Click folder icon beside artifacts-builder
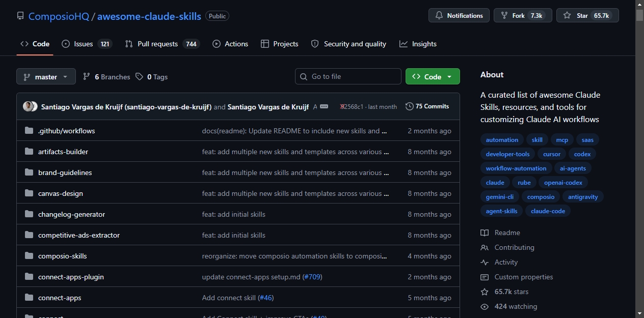This screenshot has height=318, width=644. (29, 152)
